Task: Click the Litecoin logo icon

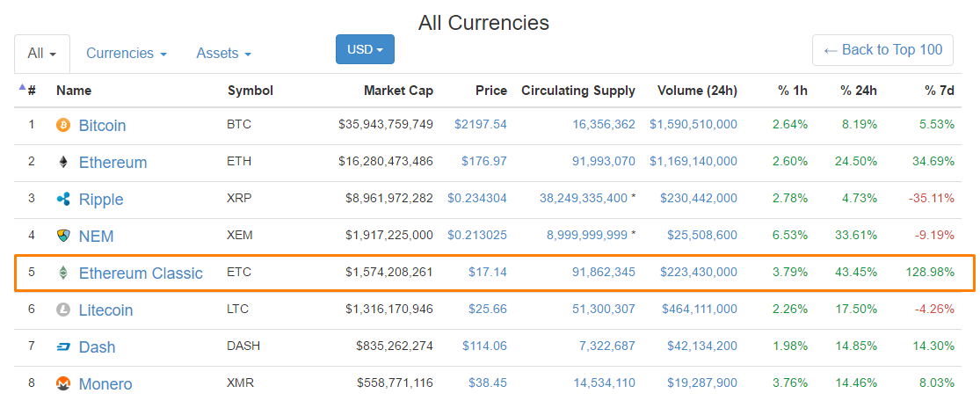Action: pyautogui.click(x=62, y=310)
